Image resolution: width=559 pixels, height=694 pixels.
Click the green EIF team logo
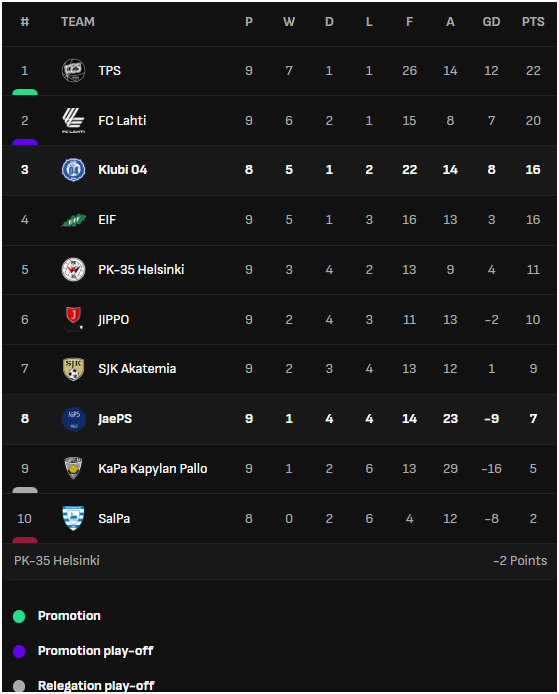73,220
